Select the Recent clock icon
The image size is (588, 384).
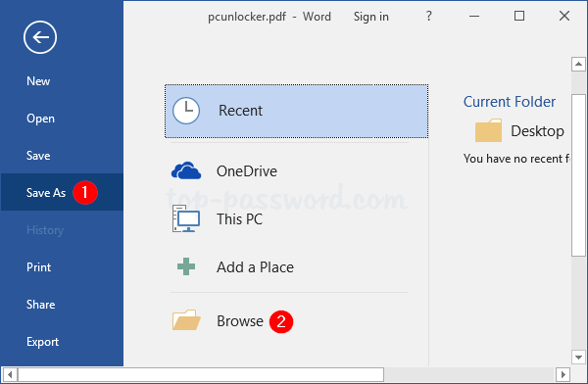pyautogui.click(x=186, y=111)
